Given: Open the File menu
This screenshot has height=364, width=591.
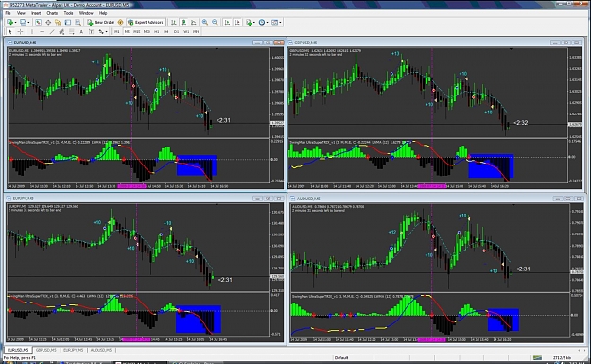Looking at the screenshot, I should (x=8, y=13).
